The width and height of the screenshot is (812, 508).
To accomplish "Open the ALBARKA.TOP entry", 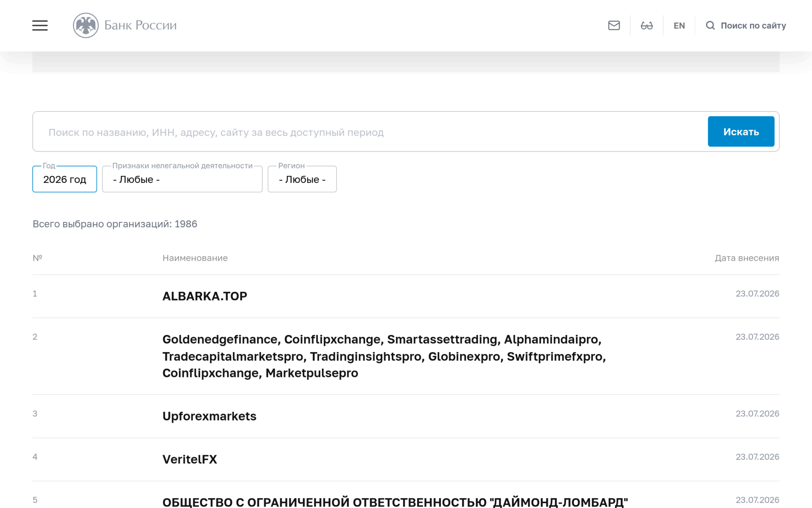I will pyautogui.click(x=205, y=296).
